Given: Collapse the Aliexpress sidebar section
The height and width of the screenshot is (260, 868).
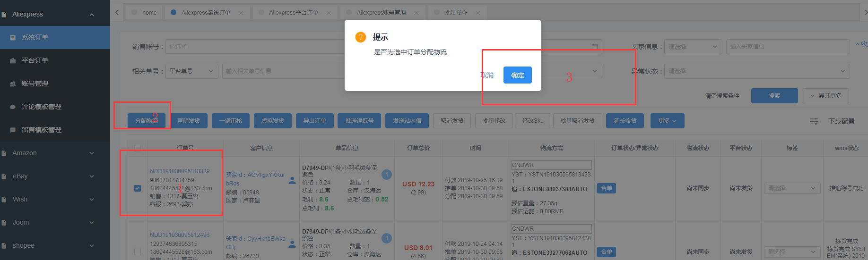Looking at the screenshot, I should (x=92, y=15).
